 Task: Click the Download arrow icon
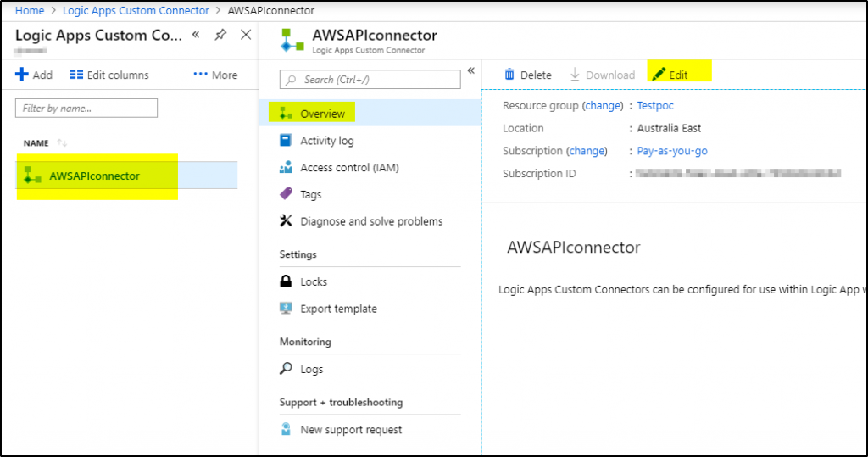click(x=576, y=75)
